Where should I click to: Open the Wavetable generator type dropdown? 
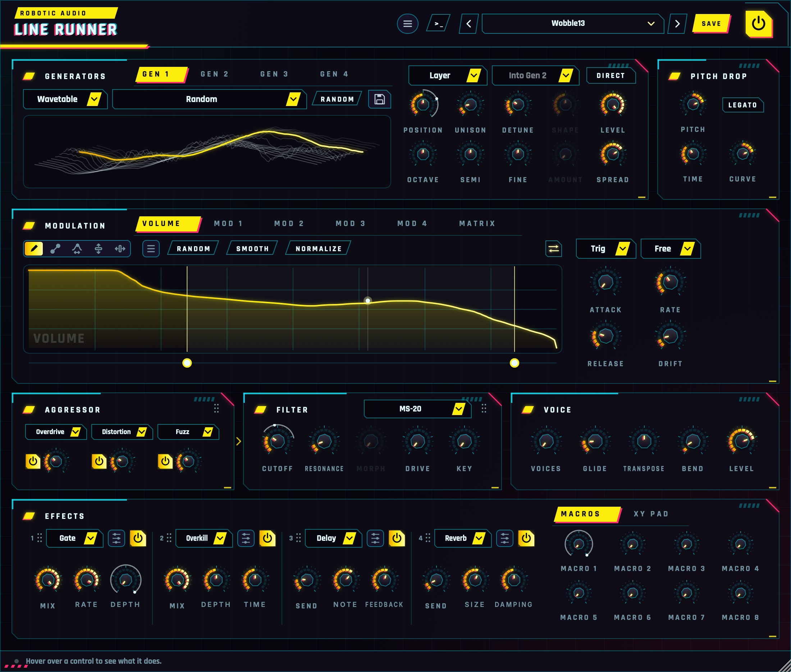click(x=65, y=100)
